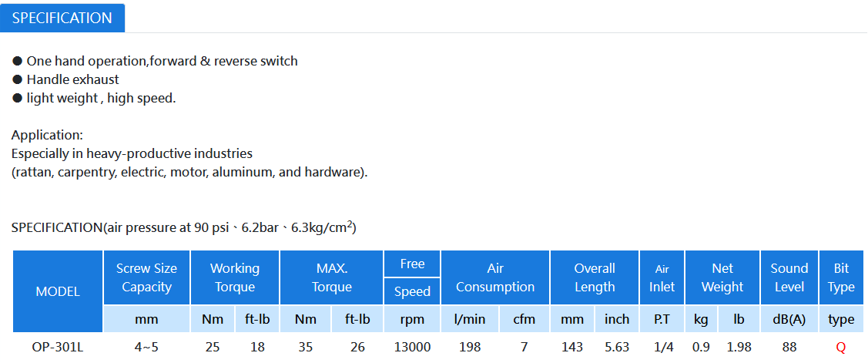Screen dimensions: 868x363
Task: Select the Air Consumption header
Action: (x=495, y=277)
